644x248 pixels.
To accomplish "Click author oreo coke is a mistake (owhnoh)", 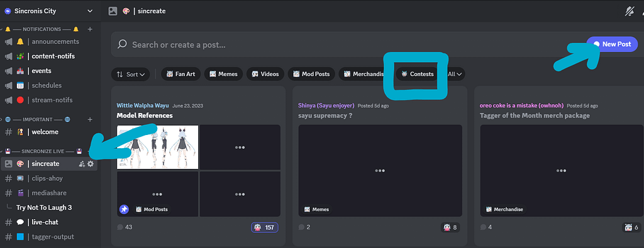I will click(x=521, y=105).
